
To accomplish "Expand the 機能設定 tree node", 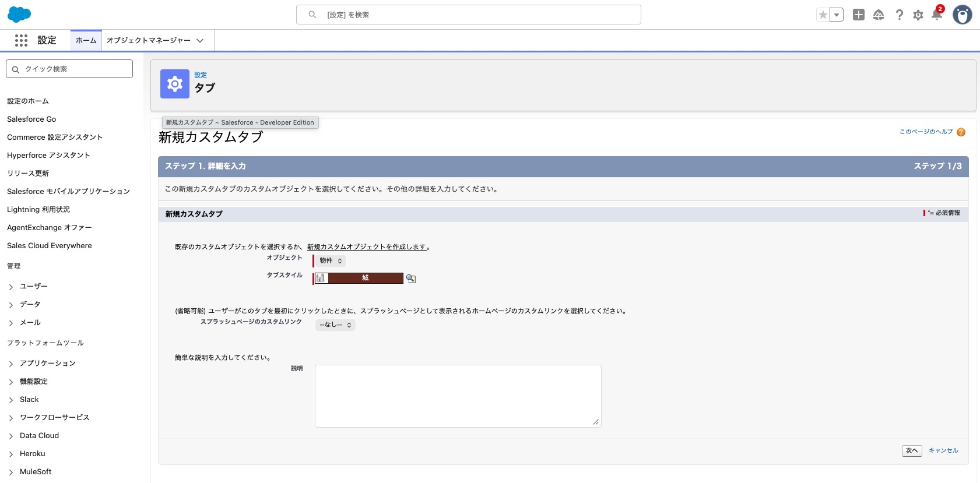I will point(11,382).
